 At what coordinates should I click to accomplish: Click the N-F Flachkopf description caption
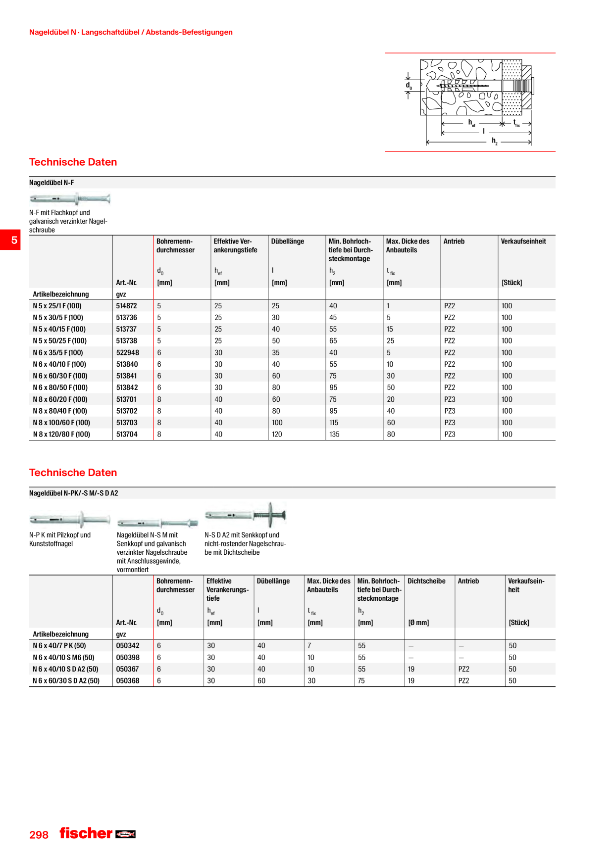tap(68, 221)
